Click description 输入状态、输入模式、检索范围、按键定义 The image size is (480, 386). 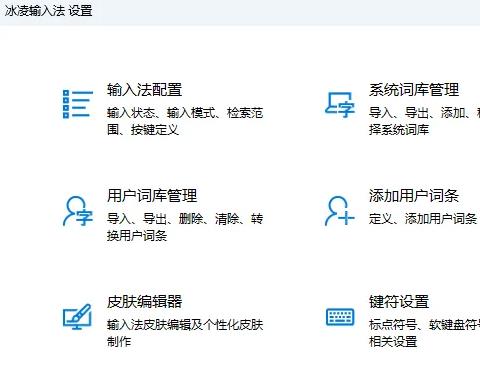click(x=185, y=121)
